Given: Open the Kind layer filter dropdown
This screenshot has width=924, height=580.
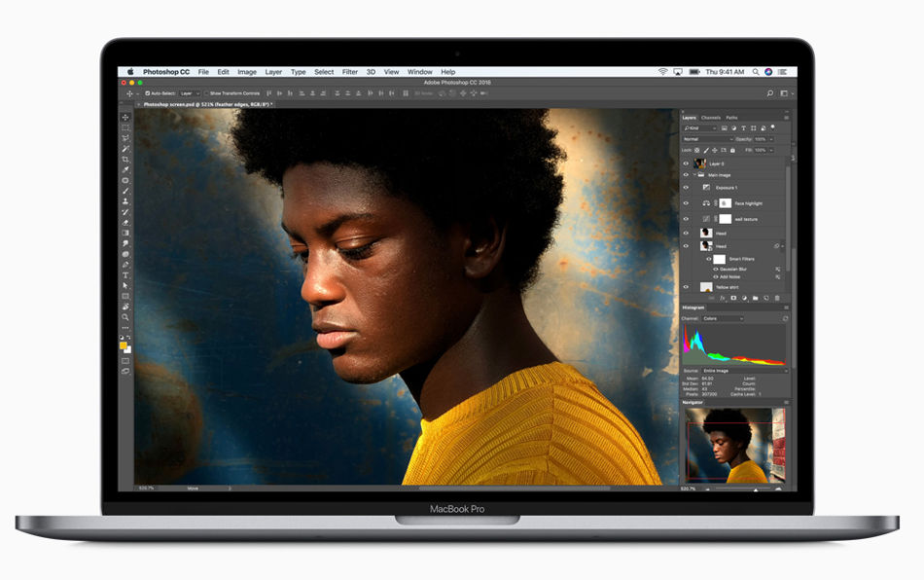Looking at the screenshot, I should pyautogui.click(x=699, y=127).
